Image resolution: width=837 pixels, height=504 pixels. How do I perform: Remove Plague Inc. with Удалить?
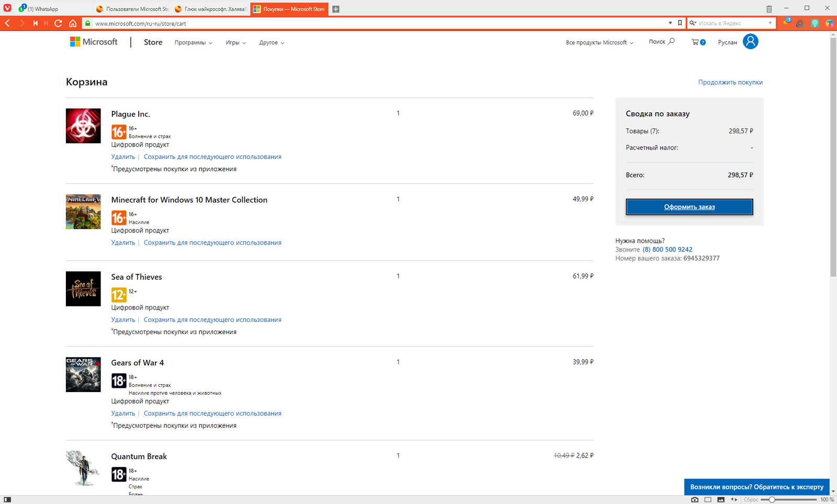[x=123, y=157]
